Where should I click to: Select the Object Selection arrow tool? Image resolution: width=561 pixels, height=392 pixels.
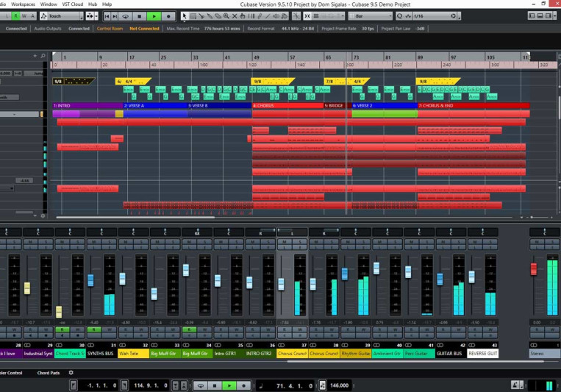[x=185, y=16]
